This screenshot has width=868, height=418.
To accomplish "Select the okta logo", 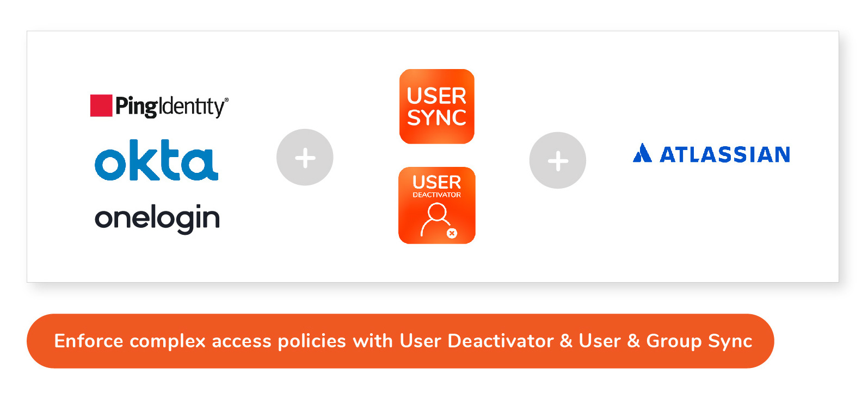I will pyautogui.click(x=157, y=160).
